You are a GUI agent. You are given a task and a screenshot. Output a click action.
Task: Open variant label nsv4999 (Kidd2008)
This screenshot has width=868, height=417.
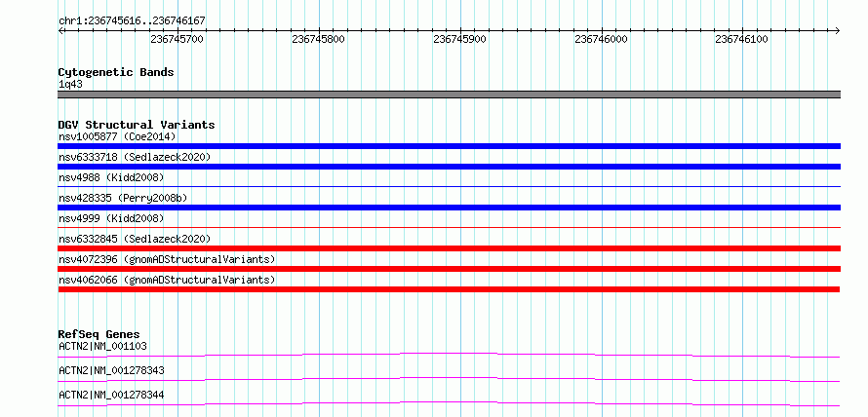[111, 218]
